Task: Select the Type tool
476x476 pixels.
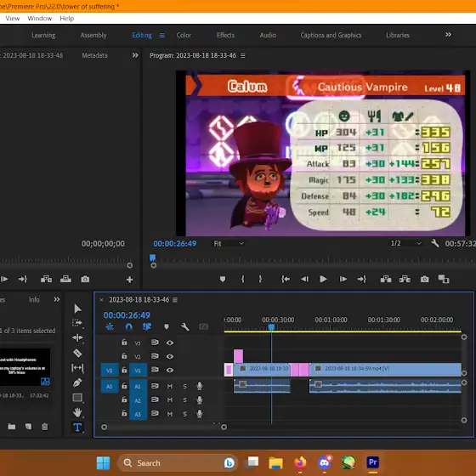Action: 77,428
